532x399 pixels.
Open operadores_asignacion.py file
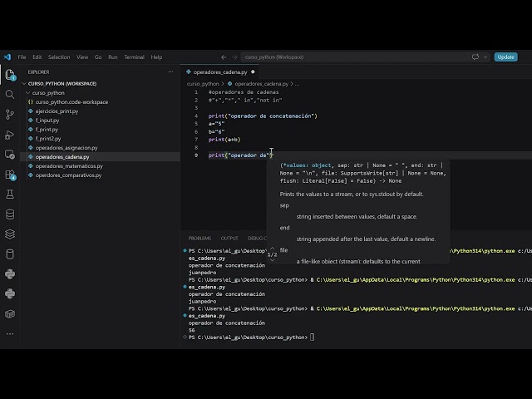pyautogui.click(x=66, y=148)
